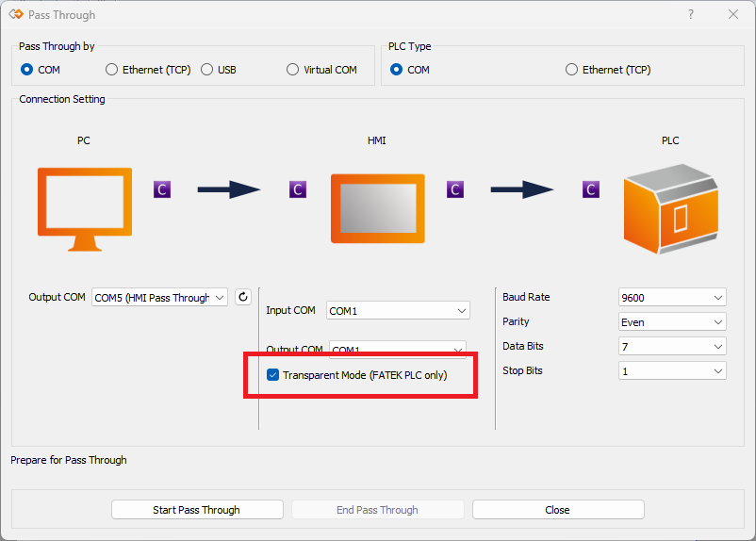Click the Pass Through app logo
Screen dimensions: 756x541
point(15,15)
